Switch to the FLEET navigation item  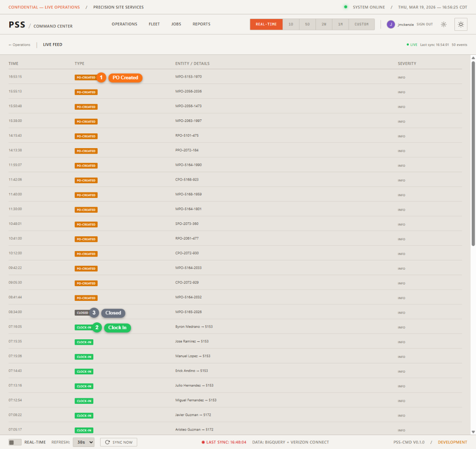pos(154,24)
